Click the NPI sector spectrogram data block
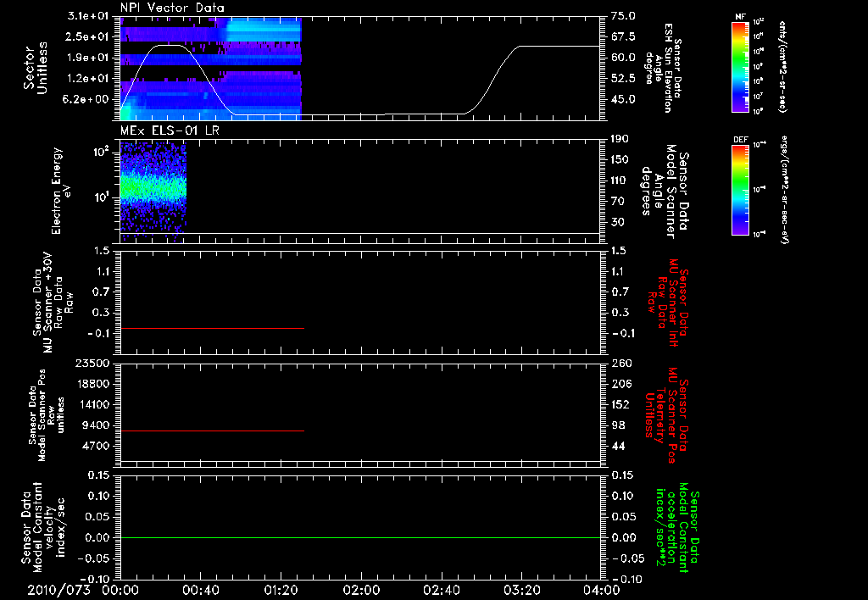 tap(210, 69)
